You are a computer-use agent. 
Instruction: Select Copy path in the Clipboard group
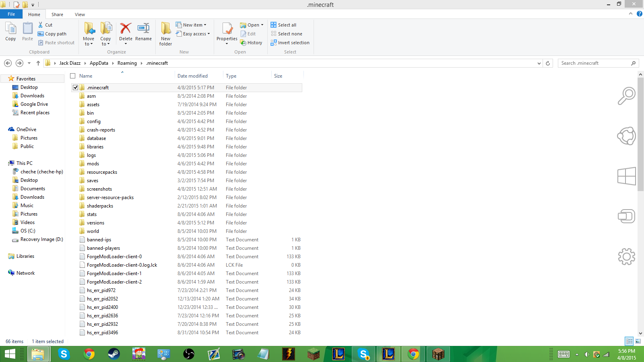52,34
